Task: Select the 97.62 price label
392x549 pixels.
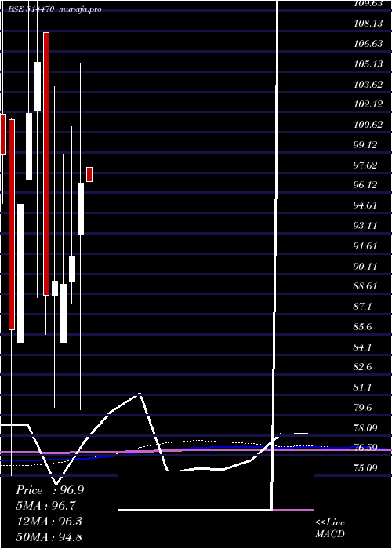Action: [x=365, y=165]
